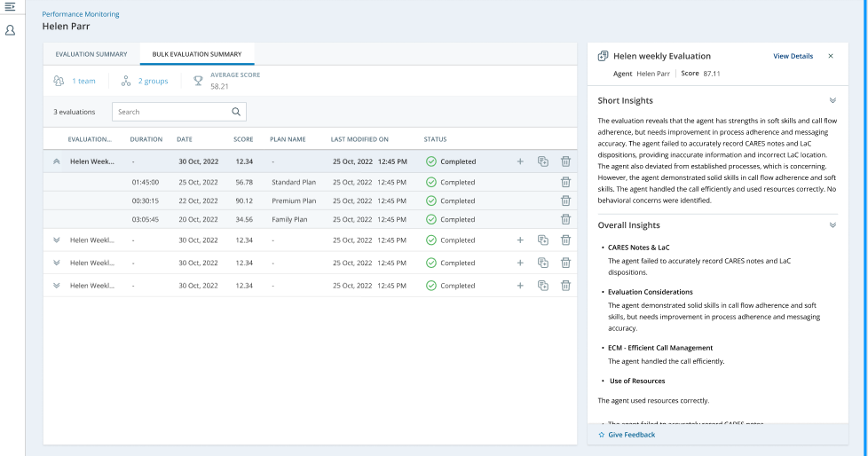868x456 pixels.
Task: Expand the second Helen Weekly evaluation row
Action: click(57, 240)
